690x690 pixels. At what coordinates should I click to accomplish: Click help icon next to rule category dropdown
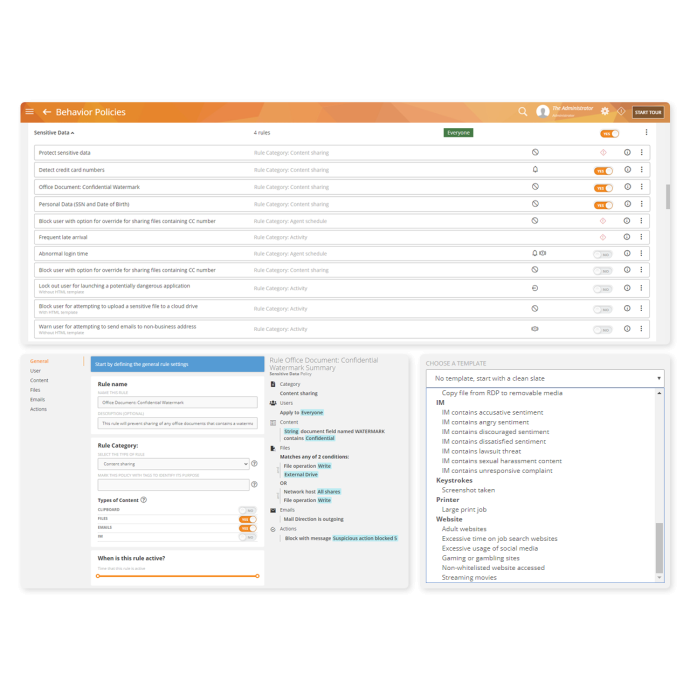pyautogui.click(x=255, y=464)
